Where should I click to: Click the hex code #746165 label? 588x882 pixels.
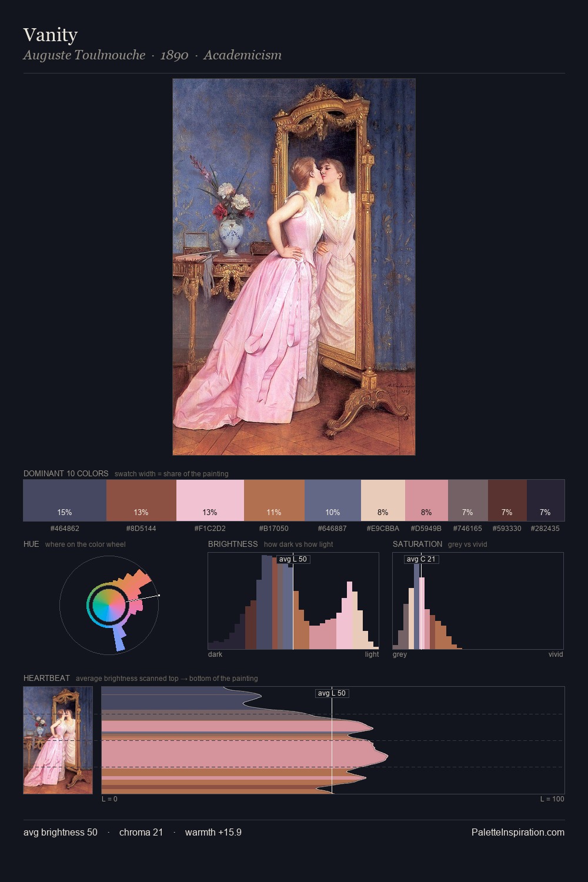[467, 529]
